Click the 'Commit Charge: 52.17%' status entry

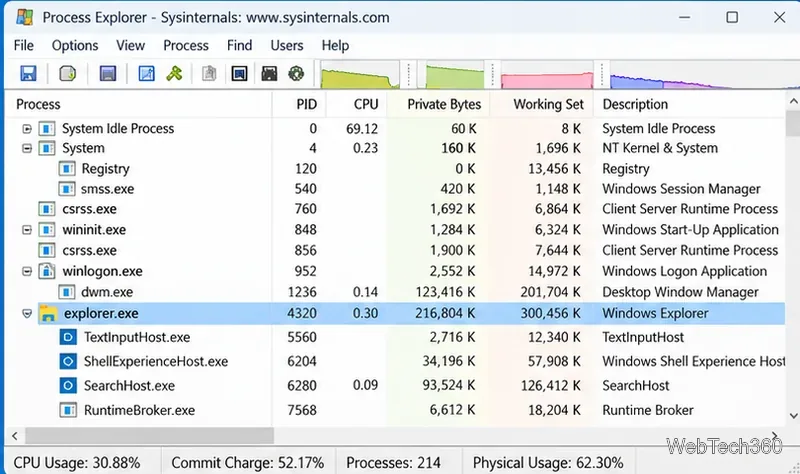tap(247, 463)
